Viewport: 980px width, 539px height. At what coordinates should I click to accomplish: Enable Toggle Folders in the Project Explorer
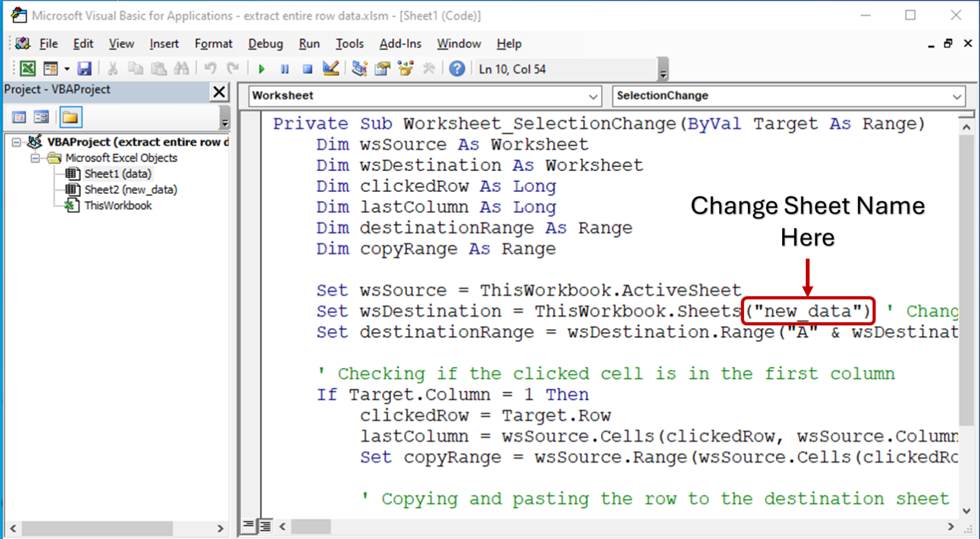pos(71,117)
